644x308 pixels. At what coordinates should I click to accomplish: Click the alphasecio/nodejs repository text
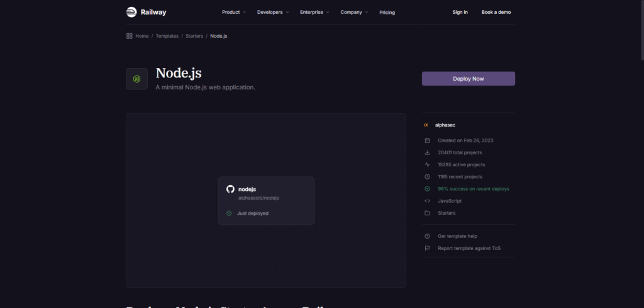click(258, 198)
